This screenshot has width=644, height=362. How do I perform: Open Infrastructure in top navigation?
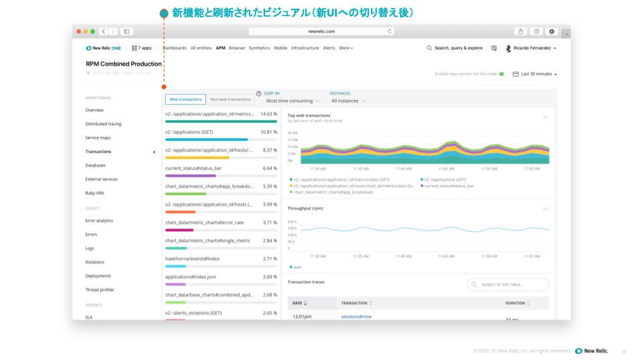click(305, 48)
